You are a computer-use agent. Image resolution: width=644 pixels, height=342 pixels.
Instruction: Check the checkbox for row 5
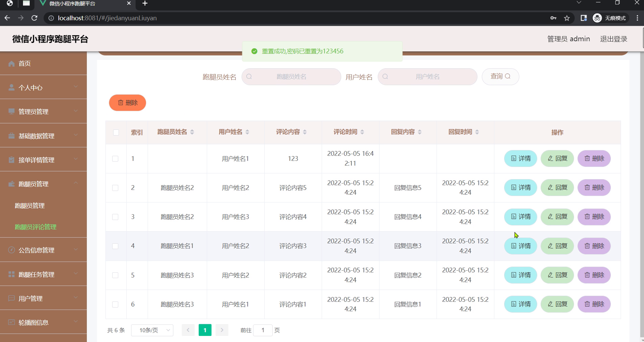(115, 275)
